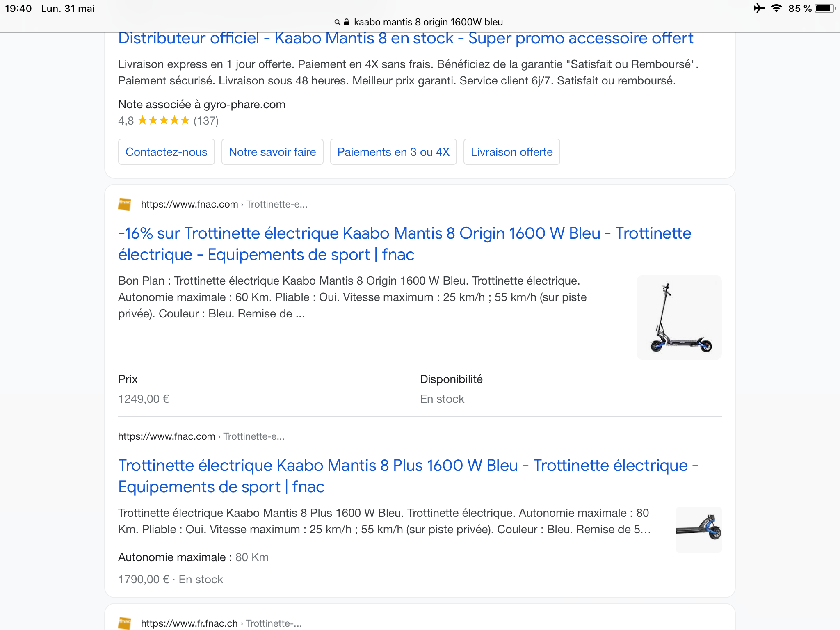Tap the Fnac favicon beside fnac.com URL

tap(125, 204)
